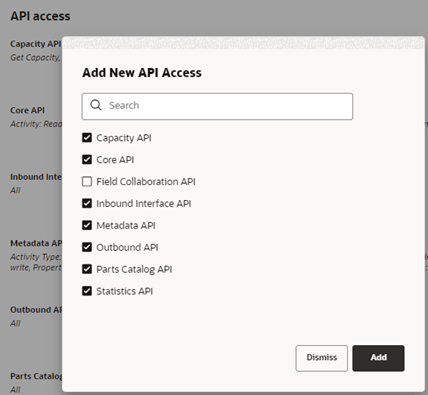Viewport: 428px width, 395px height.
Task: Click the Statistics API label
Action: pyautogui.click(x=124, y=291)
